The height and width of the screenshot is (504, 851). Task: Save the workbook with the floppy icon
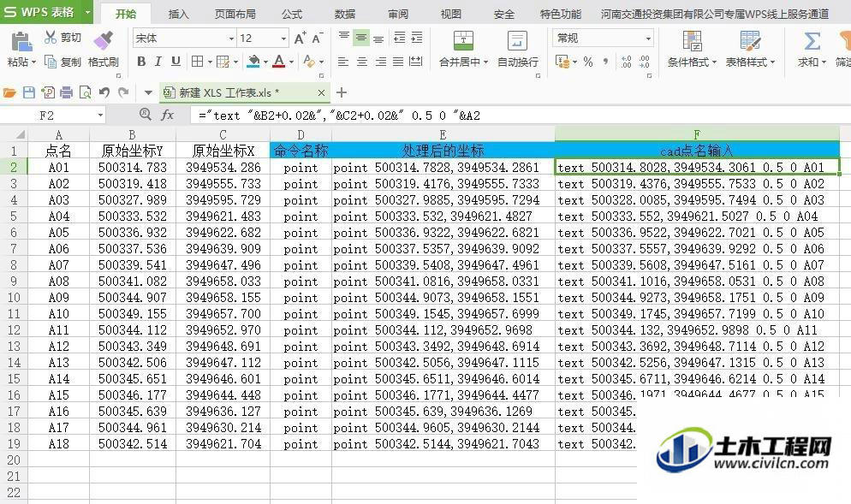[x=29, y=92]
